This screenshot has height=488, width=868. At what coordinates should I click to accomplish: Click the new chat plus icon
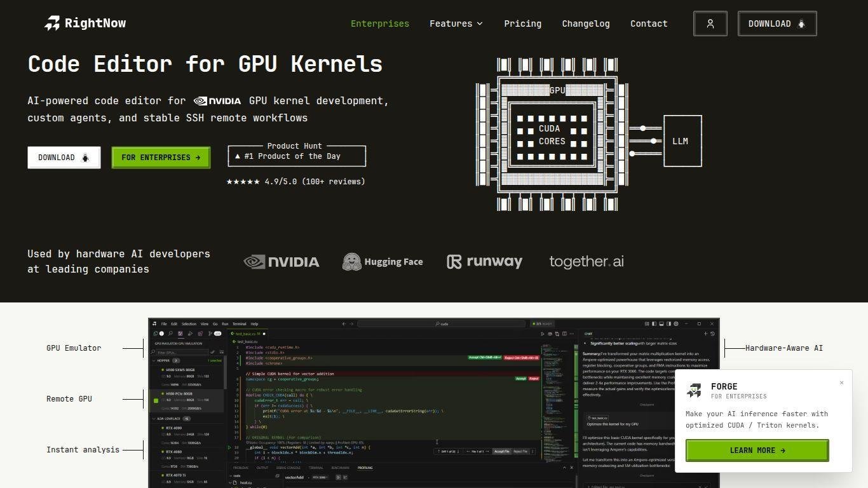[705, 334]
